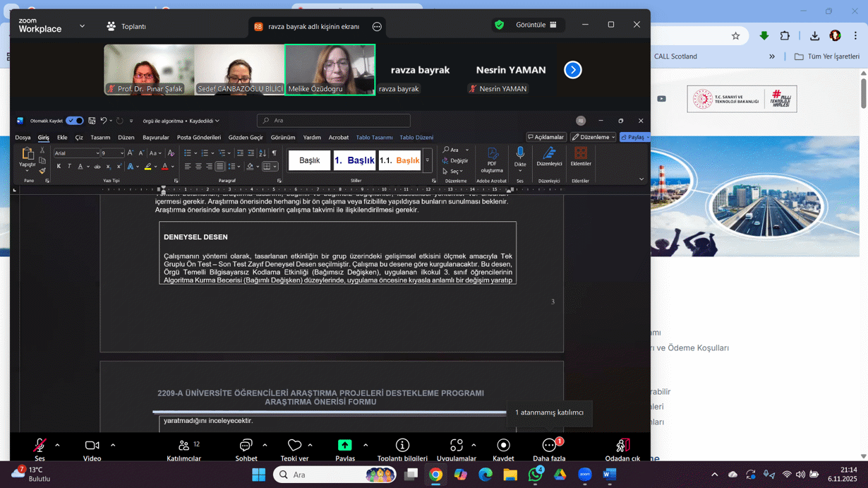Switch to the Ekle ribbon tab
868x488 pixels.
[x=62, y=138]
